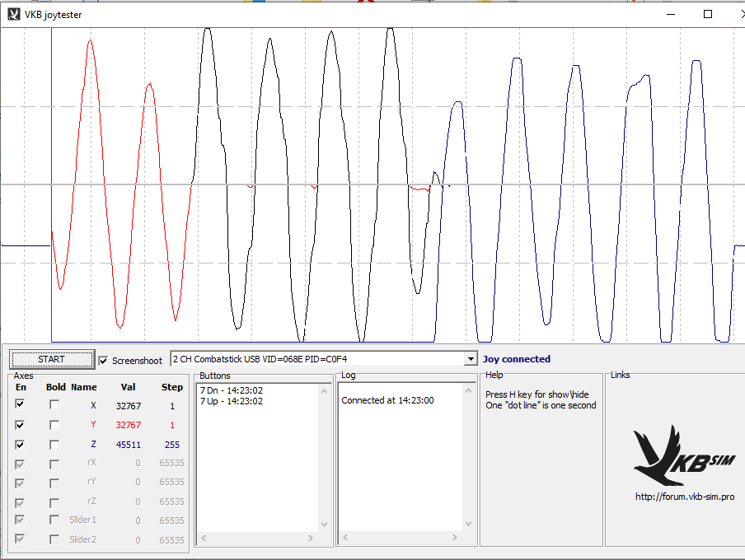Minimize the VKB joytester window
The image size is (745, 560).
669,14
